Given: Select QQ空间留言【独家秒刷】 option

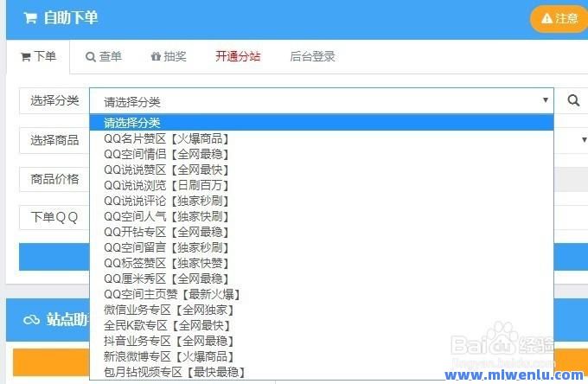Looking at the screenshot, I should [x=322, y=247].
